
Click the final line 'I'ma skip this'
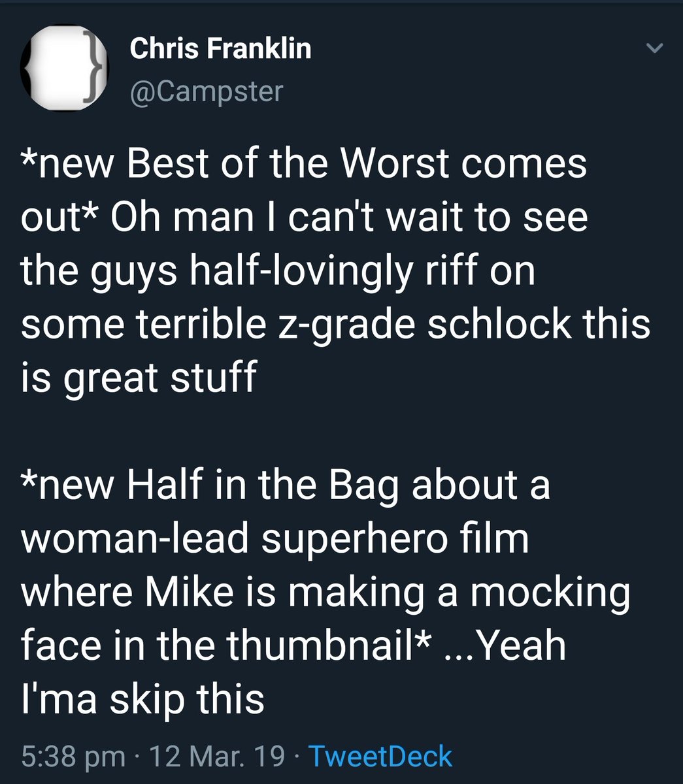[x=143, y=699]
